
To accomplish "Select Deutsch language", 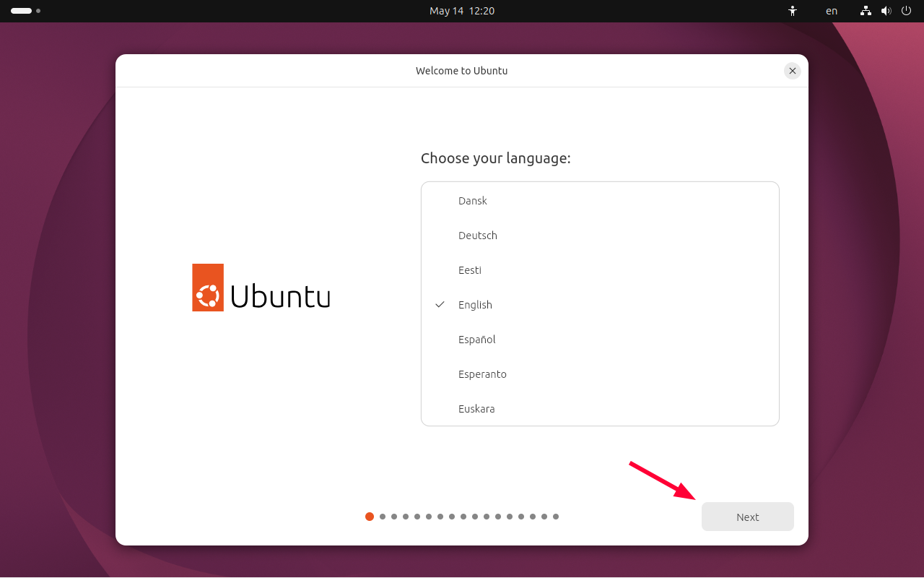I will [x=600, y=236].
